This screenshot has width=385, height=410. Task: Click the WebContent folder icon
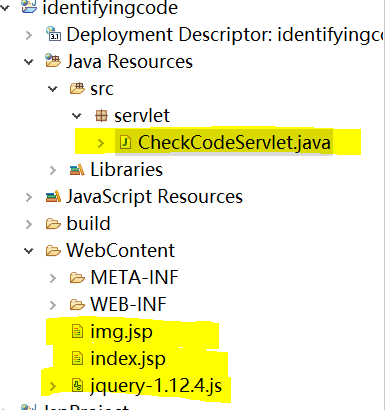pyautogui.click(x=53, y=251)
